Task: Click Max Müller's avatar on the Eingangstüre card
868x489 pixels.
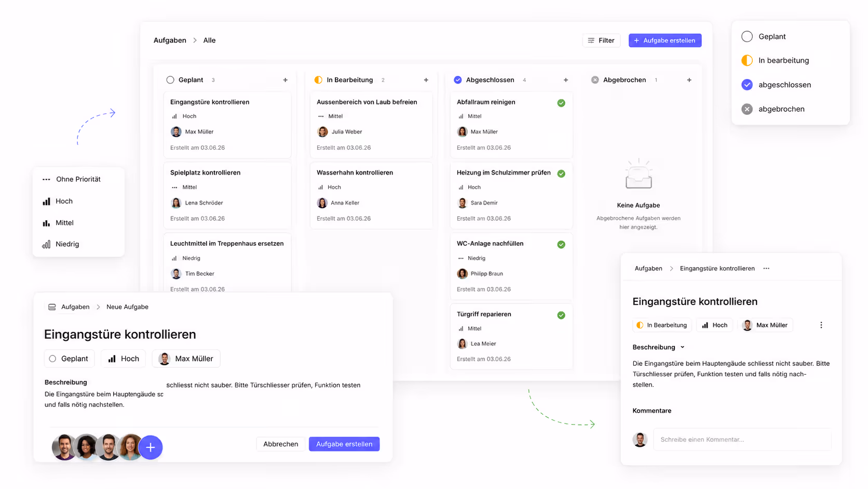Action: (x=176, y=131)
